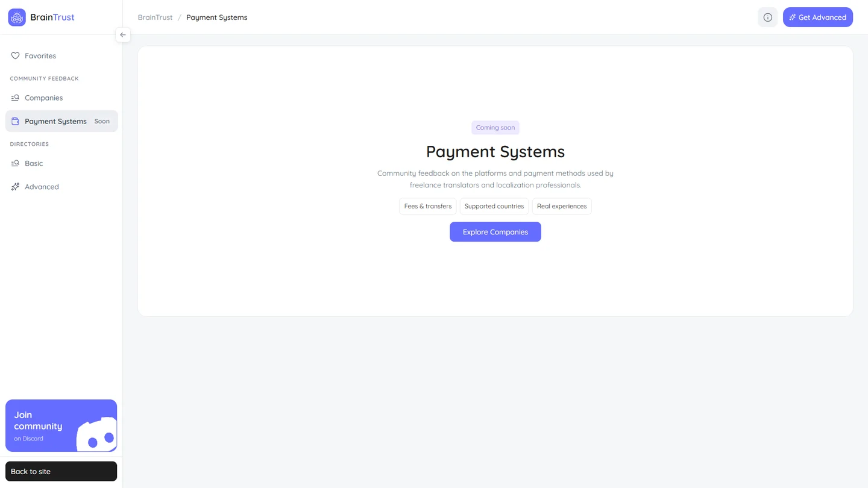Image resolution: width=868 pixels, height=488 pixels.
Task: Click the Payment Systems breadcrumb text
Action: 217,17
